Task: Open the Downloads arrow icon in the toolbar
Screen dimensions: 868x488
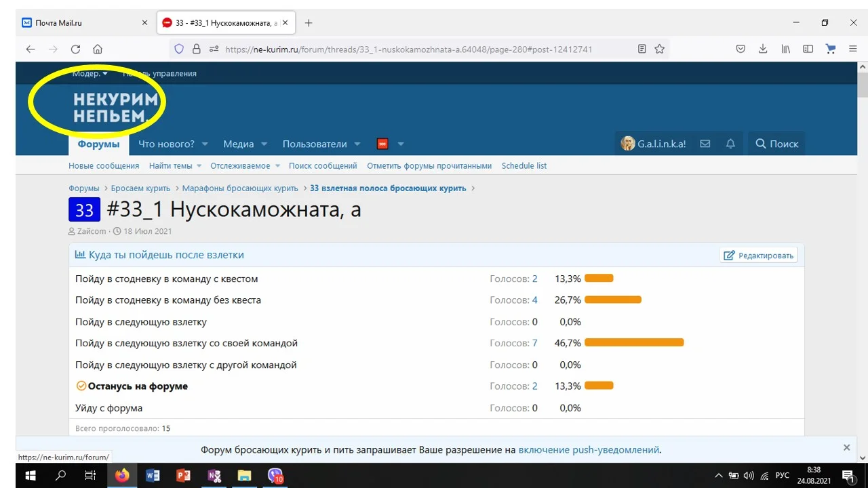Action: point(762,49)
